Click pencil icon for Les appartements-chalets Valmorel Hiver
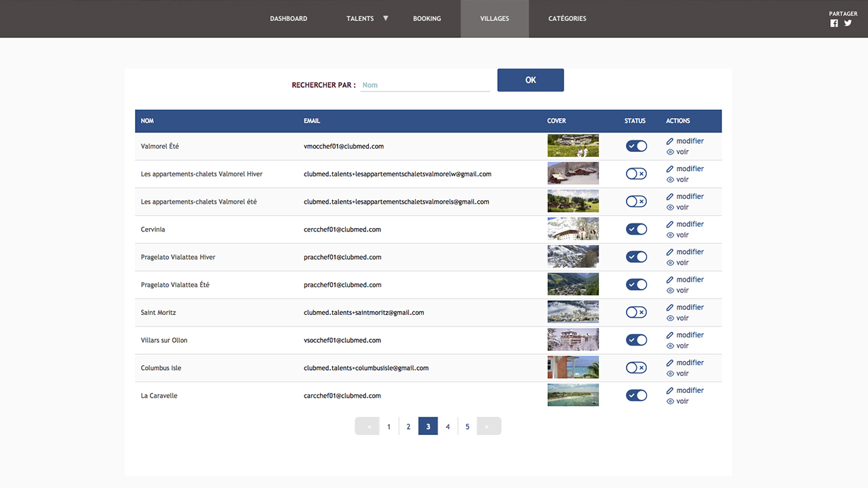 point(670,169)
